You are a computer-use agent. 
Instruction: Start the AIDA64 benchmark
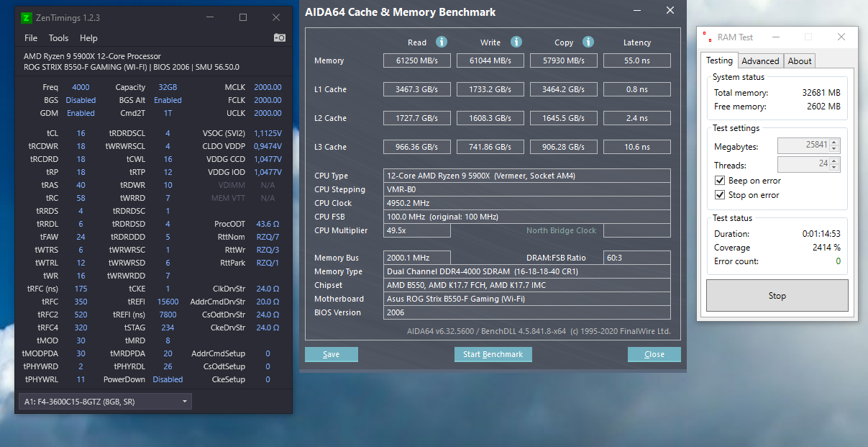click(493, 354)
